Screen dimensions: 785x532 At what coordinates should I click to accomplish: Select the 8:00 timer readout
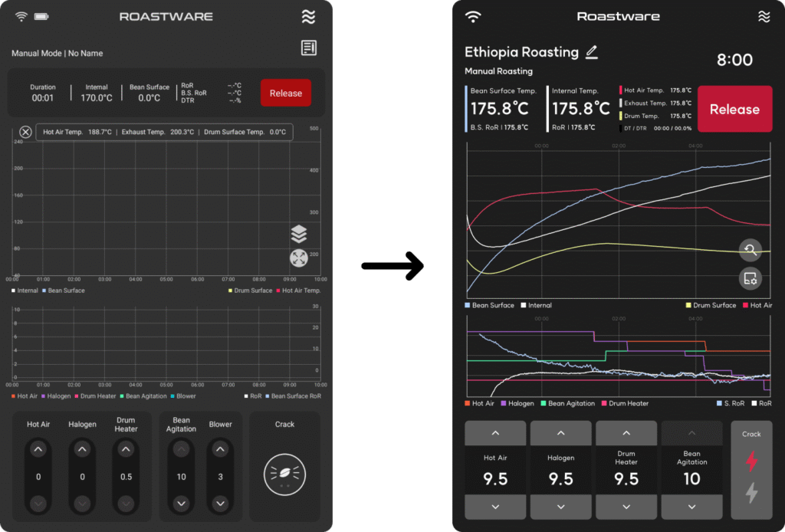[x=734, y=60]
